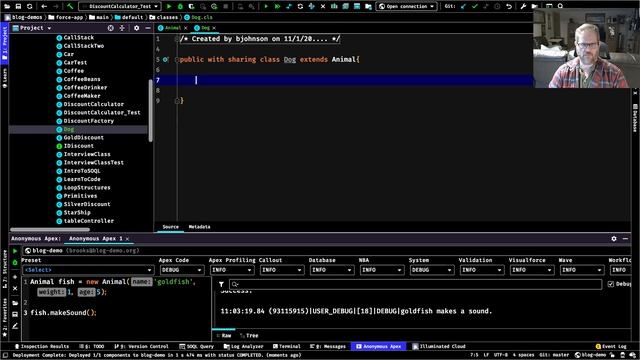Screen dimensions: 640x360
Task: Open settings via wrench toolbar icon
Action: click(523, 6)
